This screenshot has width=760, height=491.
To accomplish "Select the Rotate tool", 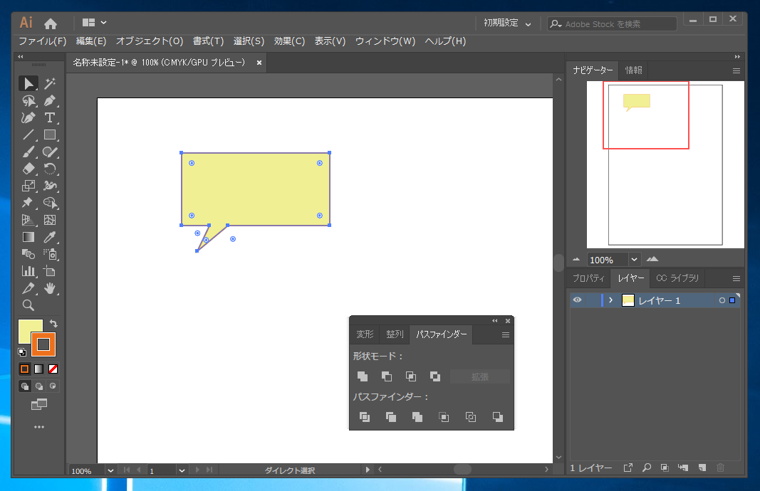I will (50, 169).
